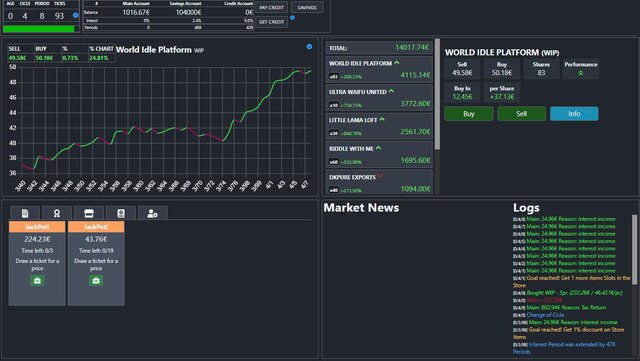Draw a ticket for the 224.23€ jackpot
This screenshot has height=361, width=640.
point(37,281)
